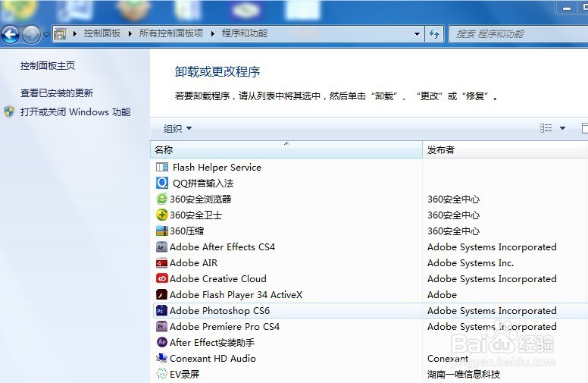Select the Adobe Creative Cloud name text
This screenshot has height=383, width=588.
(218, 279)
